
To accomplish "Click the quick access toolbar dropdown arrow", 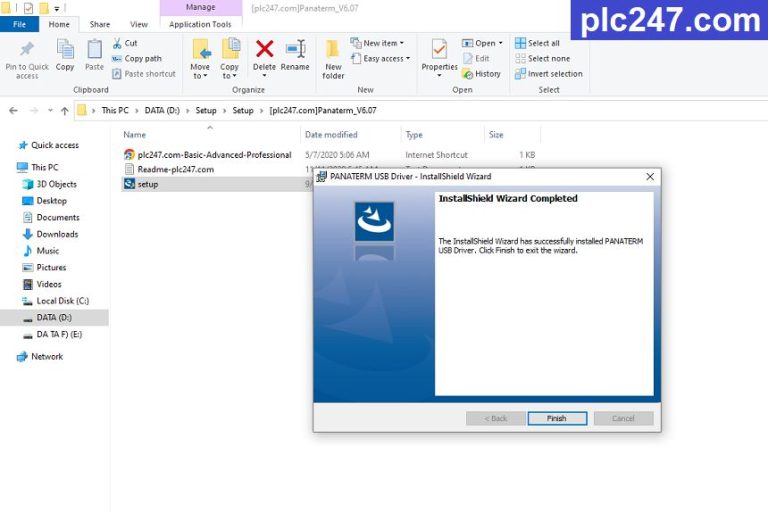I will coord(56,8).
